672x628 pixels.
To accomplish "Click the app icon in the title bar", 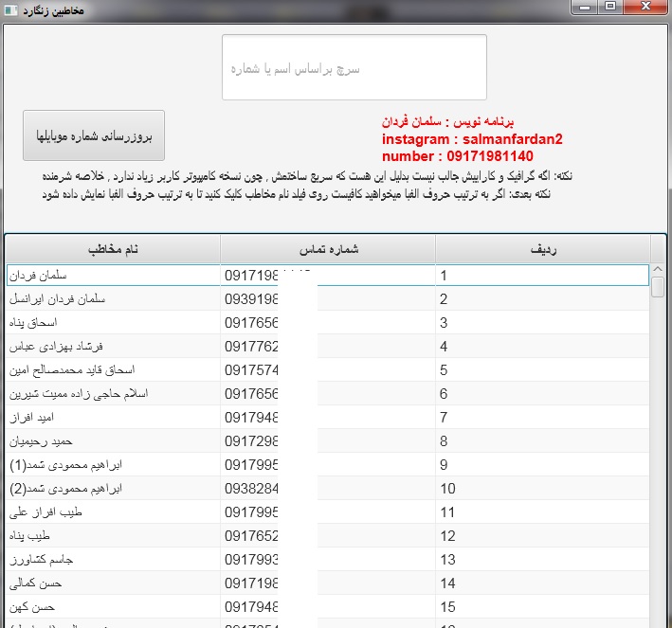I will 10,9.
